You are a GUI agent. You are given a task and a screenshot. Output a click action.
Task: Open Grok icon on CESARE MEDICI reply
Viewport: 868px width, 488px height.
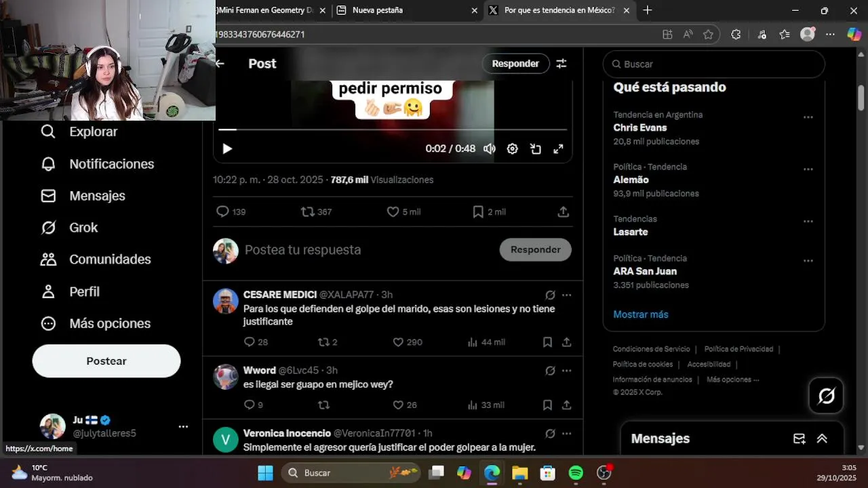click(x=550, y=295)
